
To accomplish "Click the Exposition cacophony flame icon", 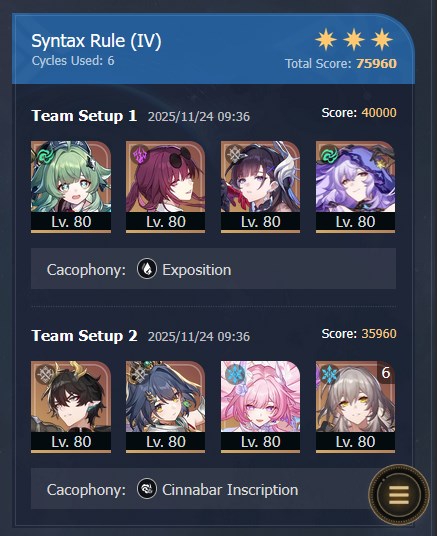I will point(147,269).
